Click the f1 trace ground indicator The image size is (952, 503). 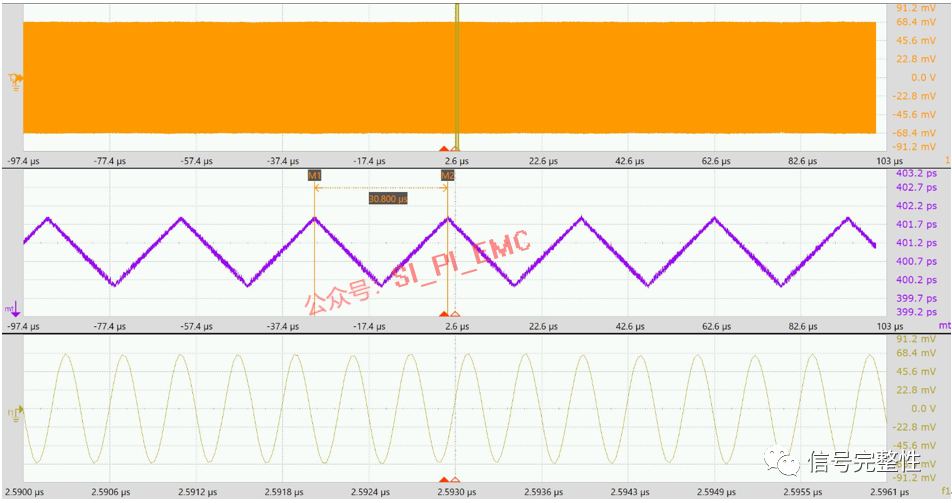(x=13, y=411)
